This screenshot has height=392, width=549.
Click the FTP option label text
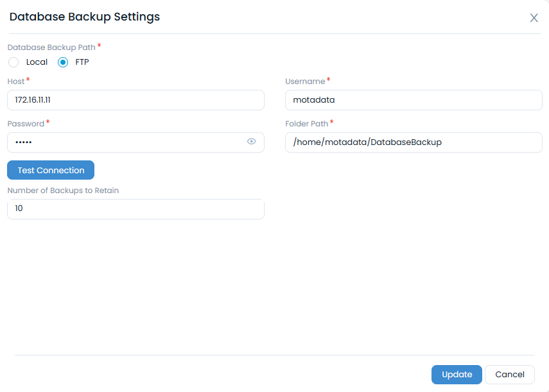82,62
